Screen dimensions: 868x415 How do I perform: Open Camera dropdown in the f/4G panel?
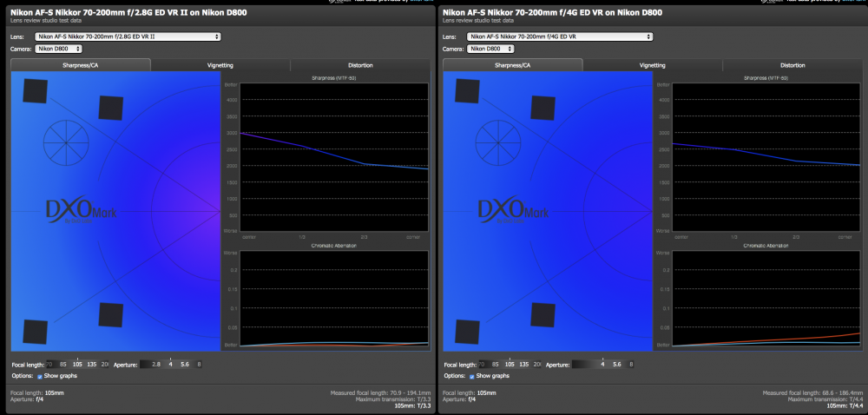pos(491,49)
